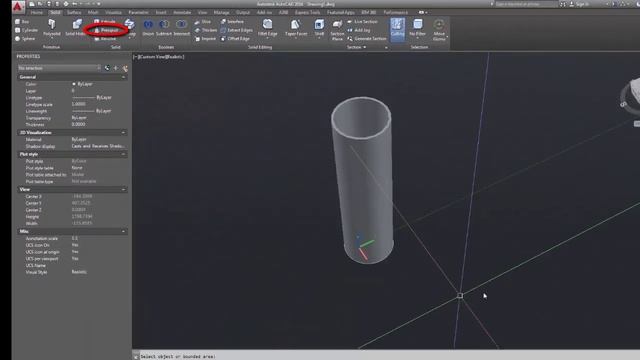This screenshot has width=640, height=360.
Task: Click the Interfere tool
Action: click(232, 22)
